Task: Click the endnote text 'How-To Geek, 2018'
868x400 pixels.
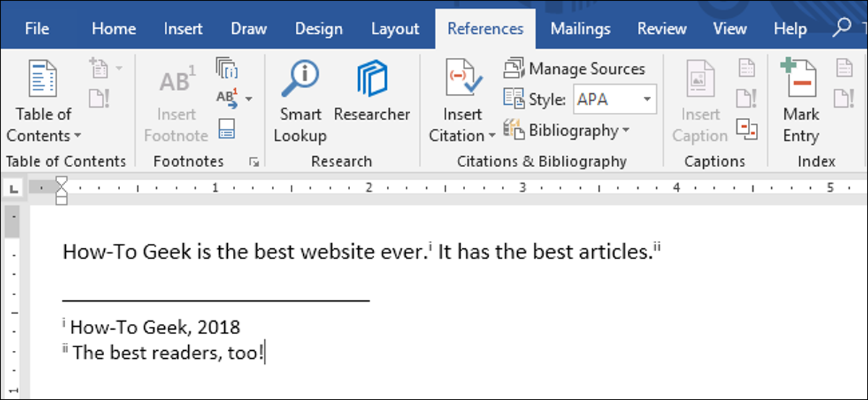Action: click(x=155, y=327)
